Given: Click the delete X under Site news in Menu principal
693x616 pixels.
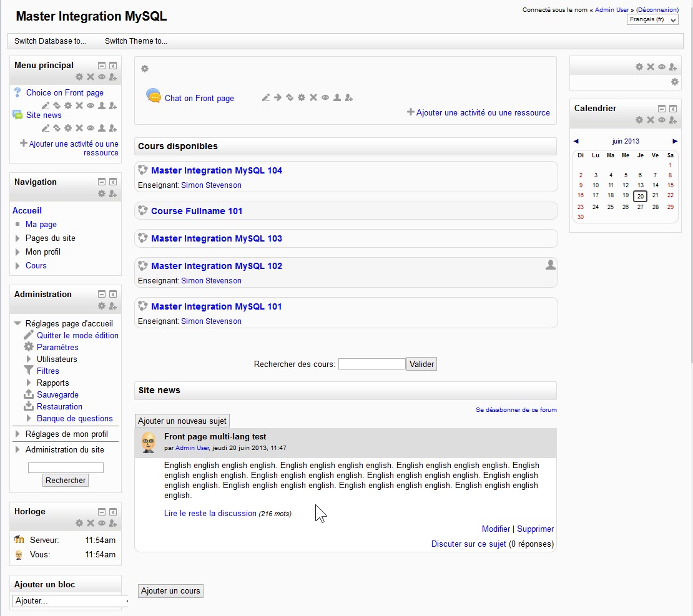Looking at the screenshot, I should [x=79, y=128].
